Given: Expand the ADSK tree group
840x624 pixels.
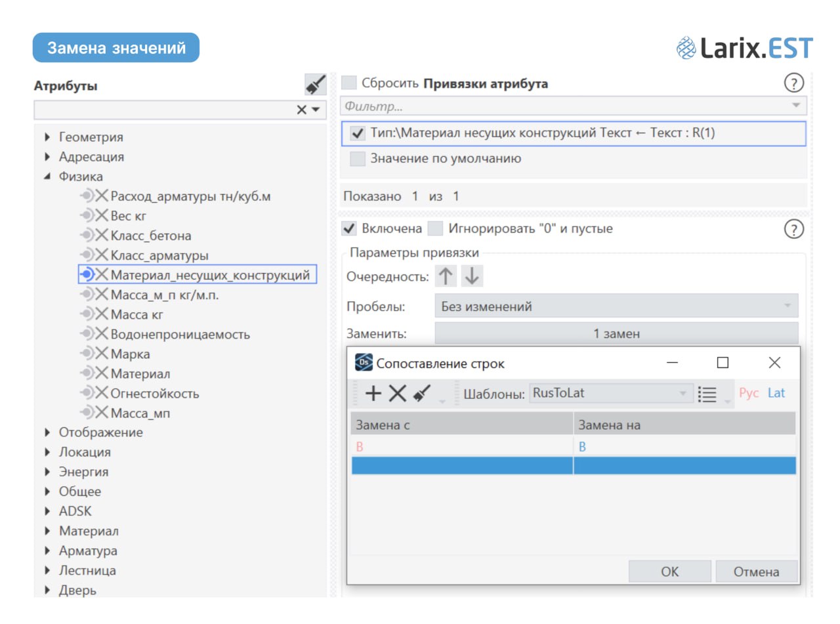Looking at the screenshot, I should pos(47,512).
